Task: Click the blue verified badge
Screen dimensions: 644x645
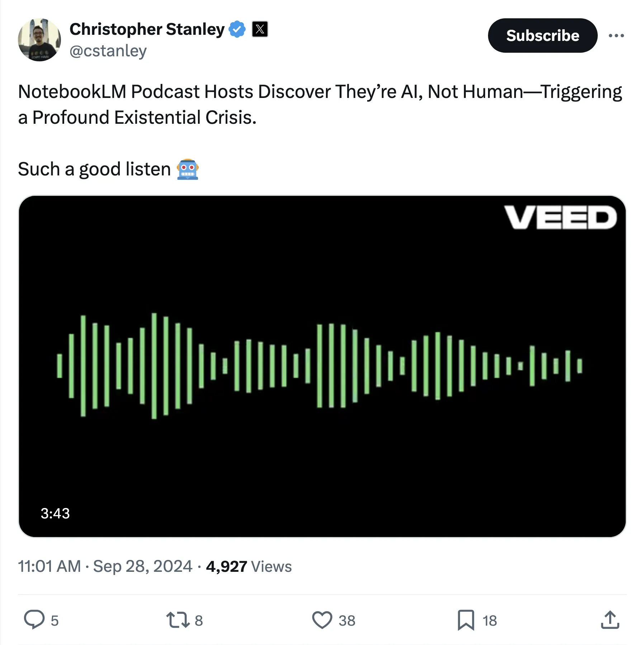Action: pos(237,29)
